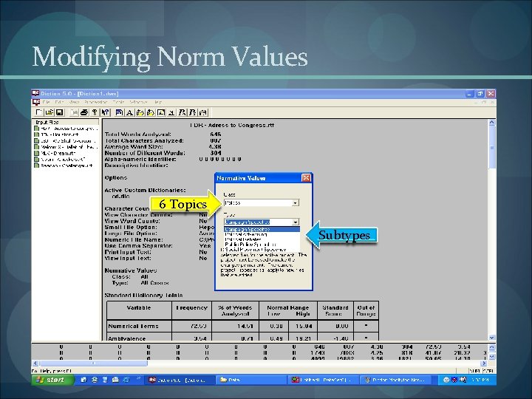Open the View menu

pyautogui.click(x=74, y=102)
